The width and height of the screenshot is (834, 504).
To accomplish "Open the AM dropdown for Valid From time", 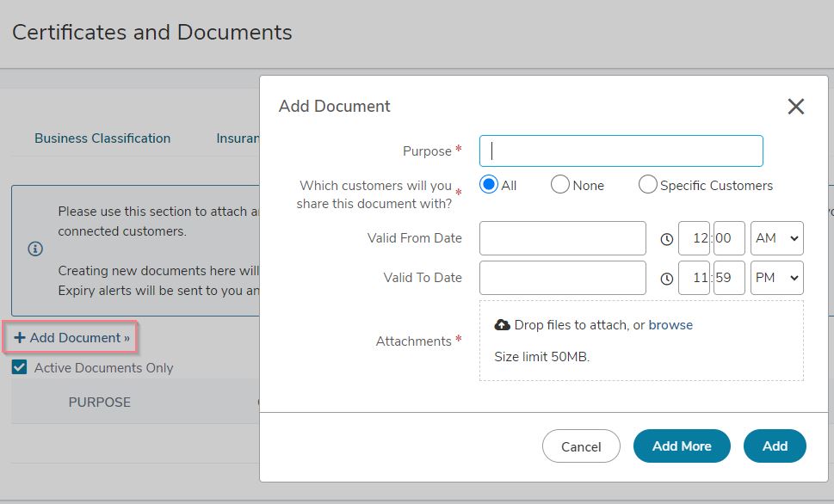I will click(x=776, y=238).
